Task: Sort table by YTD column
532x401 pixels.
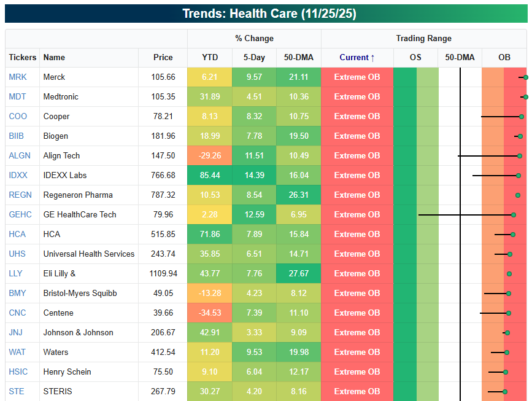Action: pyautogui.click(x=210, y=57)
